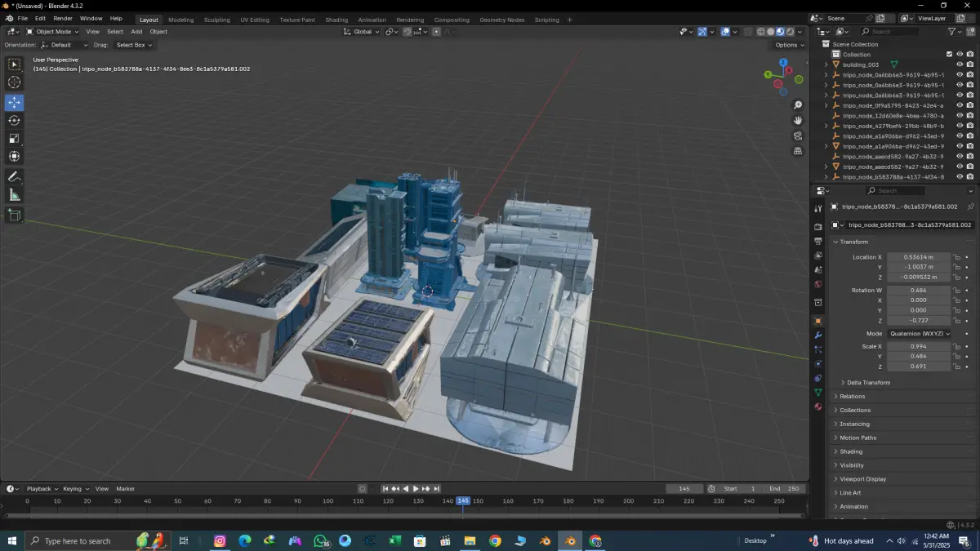The height and width of the screenshot is (551, 980).
Task: Open the viewport Options dropdown
Action: click(x=789, y=45)
